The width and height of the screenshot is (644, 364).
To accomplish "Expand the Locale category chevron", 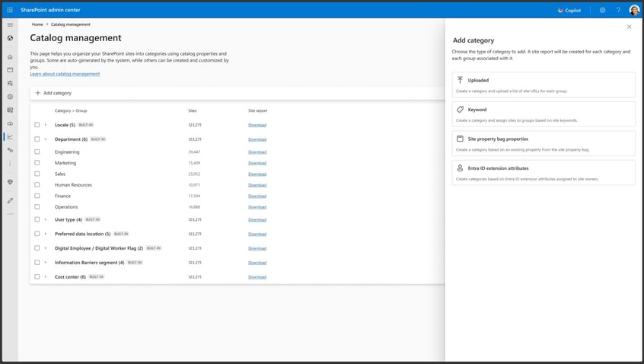I will (x=46, y=124).
